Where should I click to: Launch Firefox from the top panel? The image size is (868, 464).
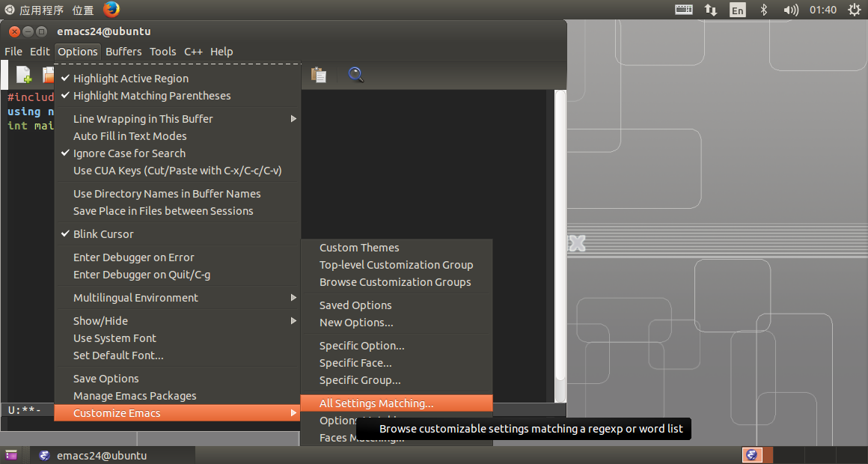click(x=111, y=10)
